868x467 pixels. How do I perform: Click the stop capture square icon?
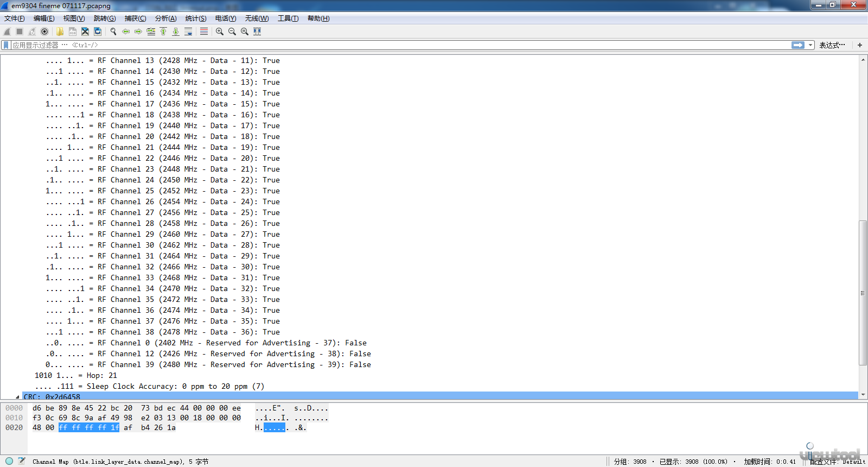click(x=20, y=31)
